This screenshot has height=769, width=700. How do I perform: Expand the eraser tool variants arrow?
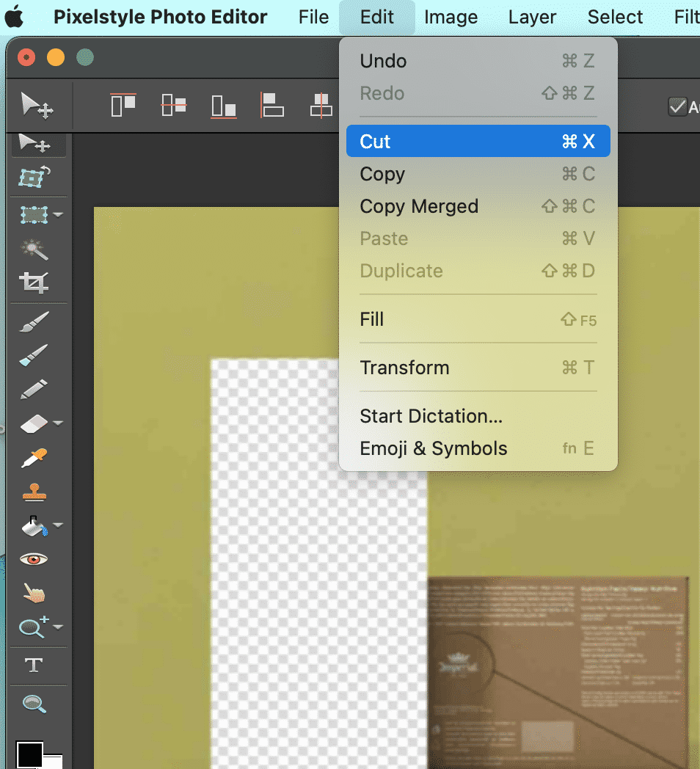(x=58, y=423)
